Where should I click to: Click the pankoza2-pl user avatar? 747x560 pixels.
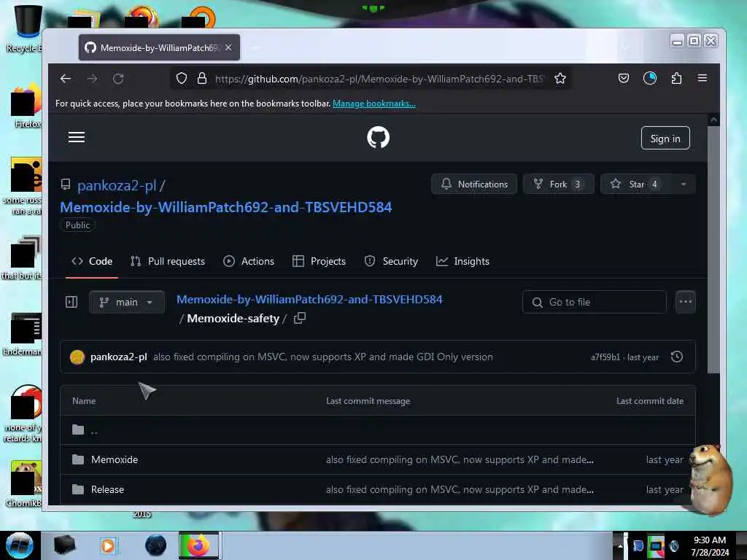77,357
